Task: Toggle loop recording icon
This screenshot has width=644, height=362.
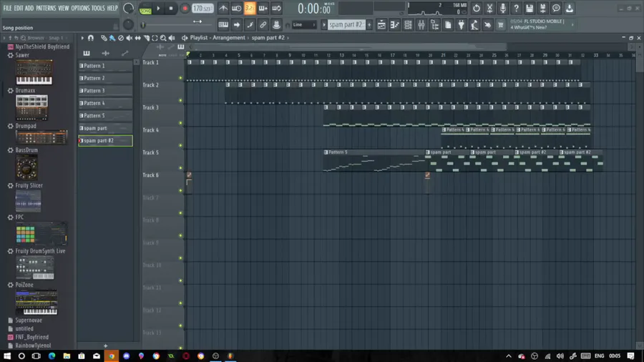Action: 276,8
